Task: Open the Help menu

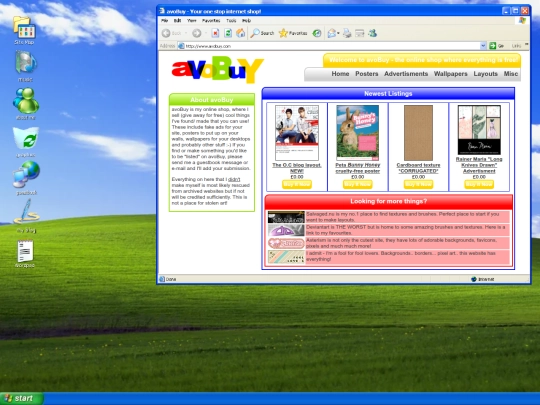Action: pyautogui.click(x=246, y=21)
